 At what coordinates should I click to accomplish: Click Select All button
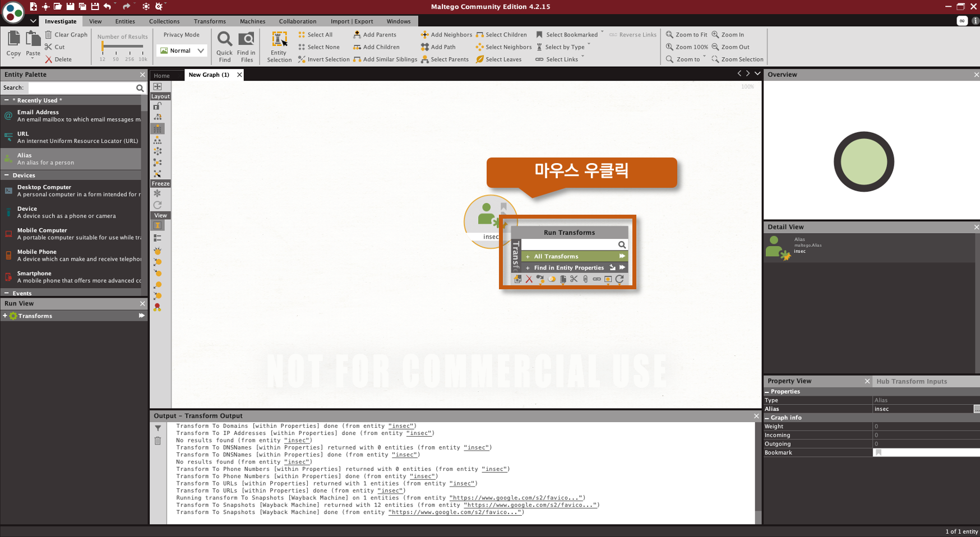click(x=316, y=34)
